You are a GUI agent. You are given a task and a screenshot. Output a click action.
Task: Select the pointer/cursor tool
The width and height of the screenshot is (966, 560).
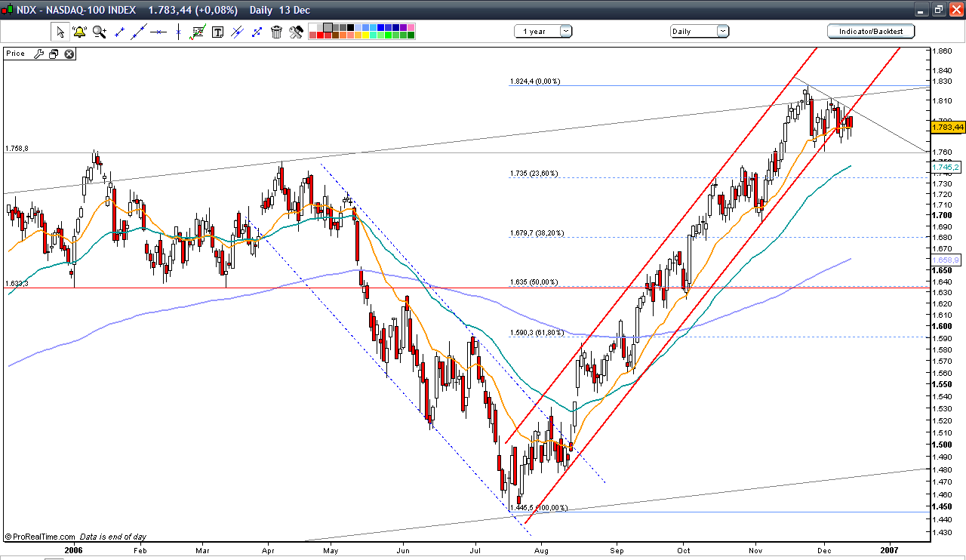pos(59,32)
